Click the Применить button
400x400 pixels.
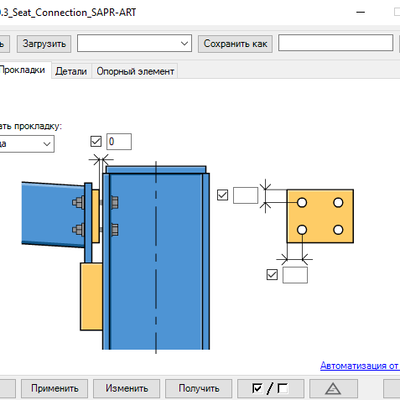tap(55, 388)
